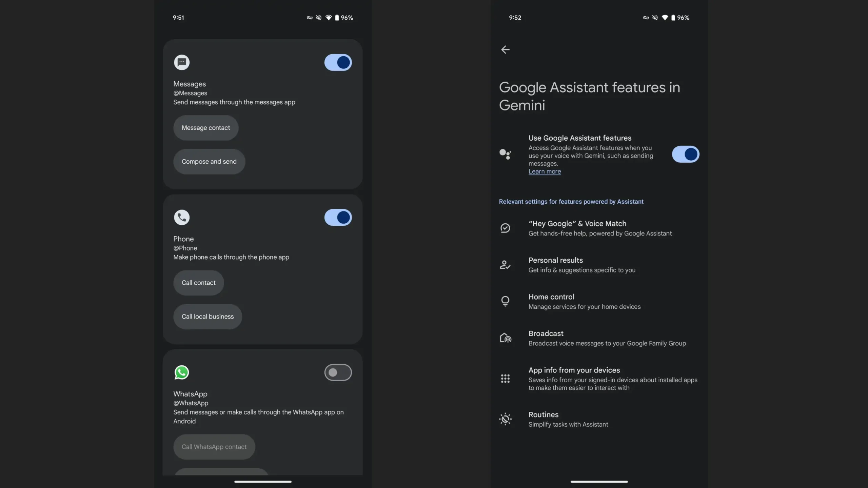868x488 pixels.
Task: Tap the Routines sun icon
Action: 505,419
